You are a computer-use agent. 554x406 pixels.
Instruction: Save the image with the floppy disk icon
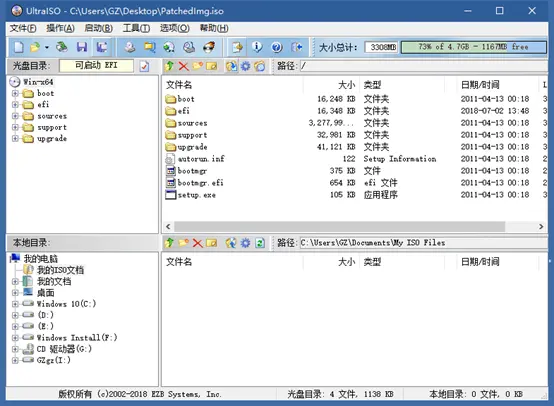tap(82, 47)
